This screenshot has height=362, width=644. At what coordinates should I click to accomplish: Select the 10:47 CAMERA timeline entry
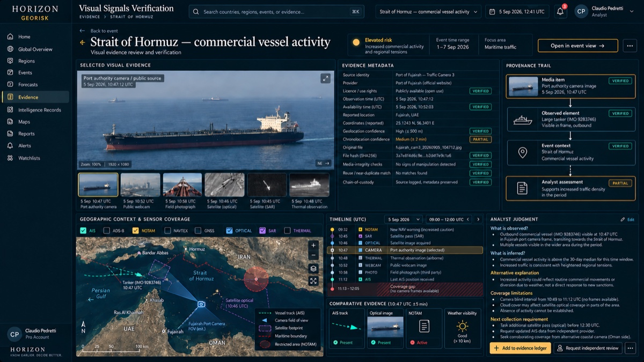point(405,250)
